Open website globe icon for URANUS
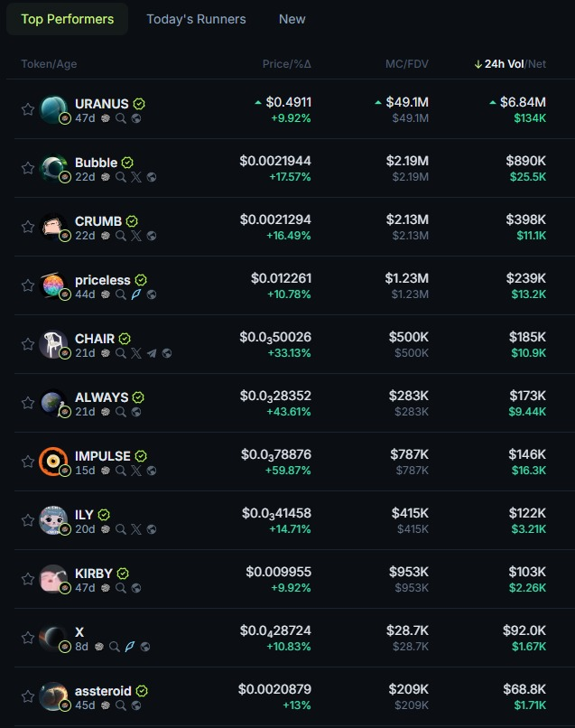 (136, 118)
